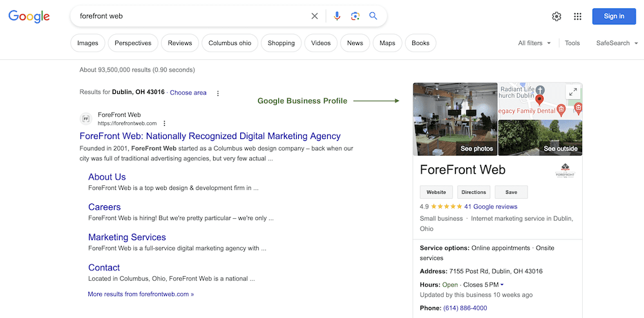644x318 pixels.
Task: Open three-dot menu beside Choose area
Action: click(x=218, y=93)
